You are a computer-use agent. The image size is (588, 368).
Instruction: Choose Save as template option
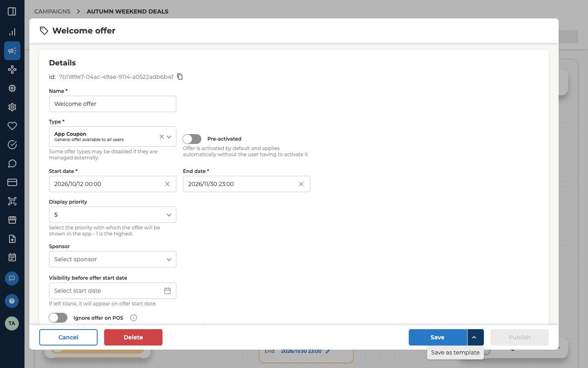tap(455, 352)
